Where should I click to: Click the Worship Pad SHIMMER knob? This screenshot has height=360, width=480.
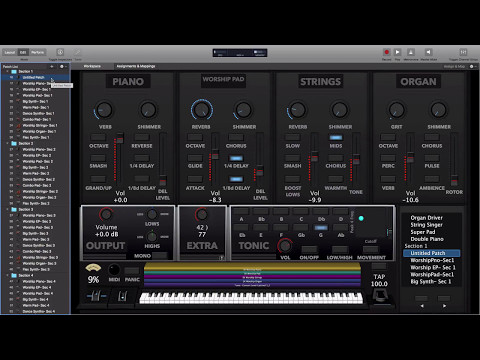pos(243,110)
